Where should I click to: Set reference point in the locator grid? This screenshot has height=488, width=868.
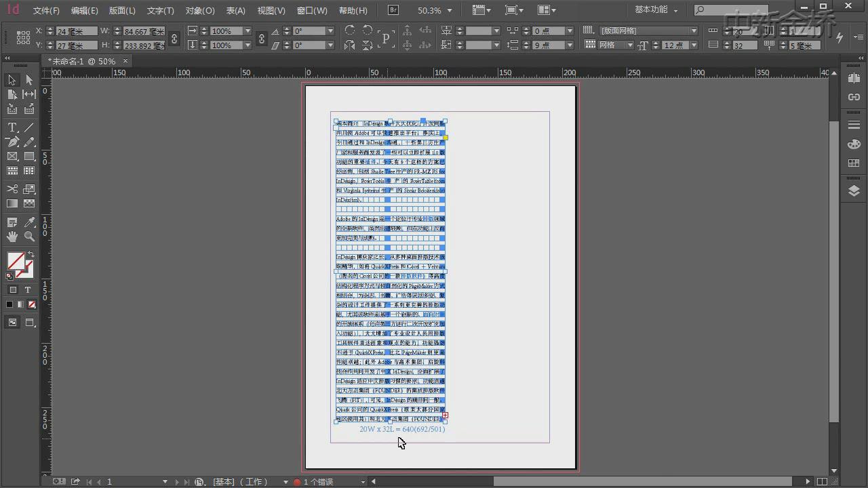coord(23,38)
